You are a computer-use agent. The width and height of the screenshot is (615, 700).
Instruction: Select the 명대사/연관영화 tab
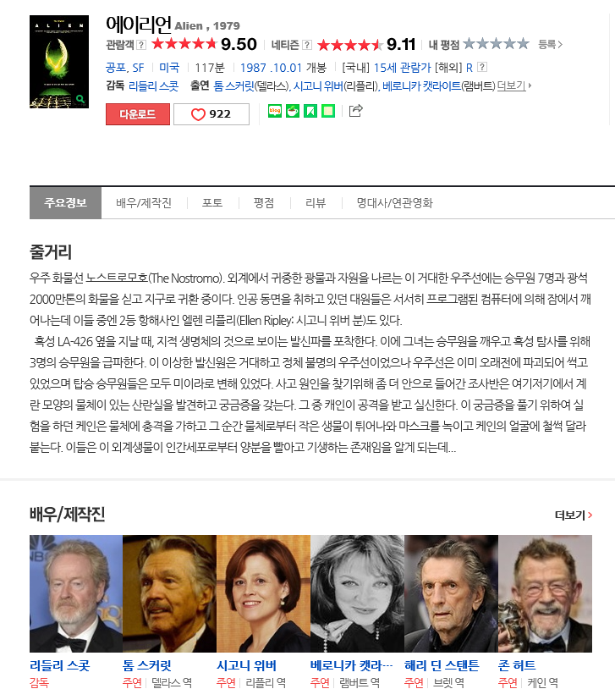394,203
